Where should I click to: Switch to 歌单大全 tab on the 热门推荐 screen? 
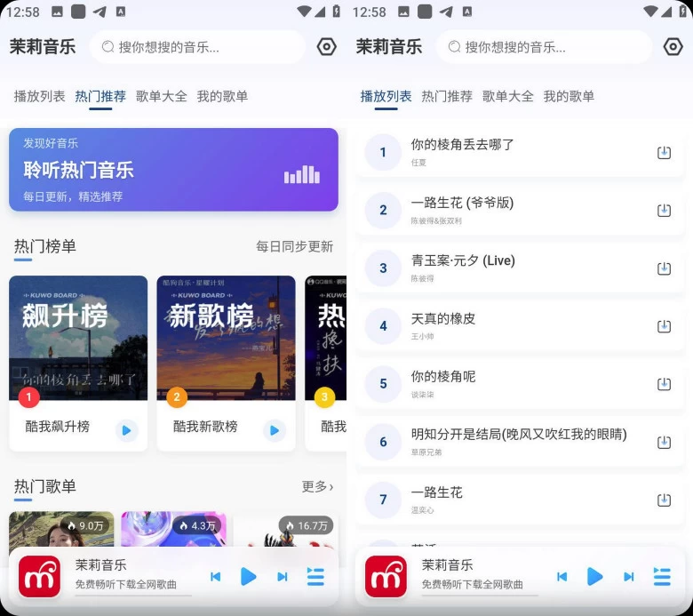click(x=162, y=96)
